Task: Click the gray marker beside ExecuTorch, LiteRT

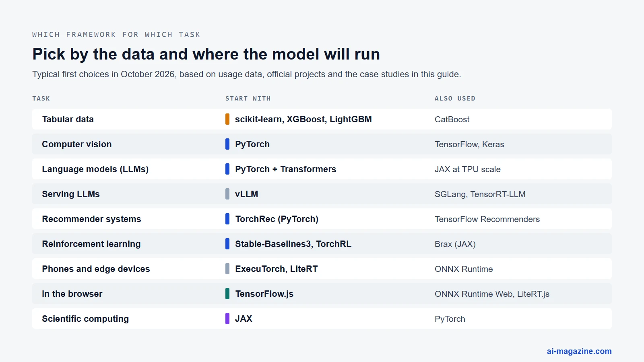Action: click(227, 269)
